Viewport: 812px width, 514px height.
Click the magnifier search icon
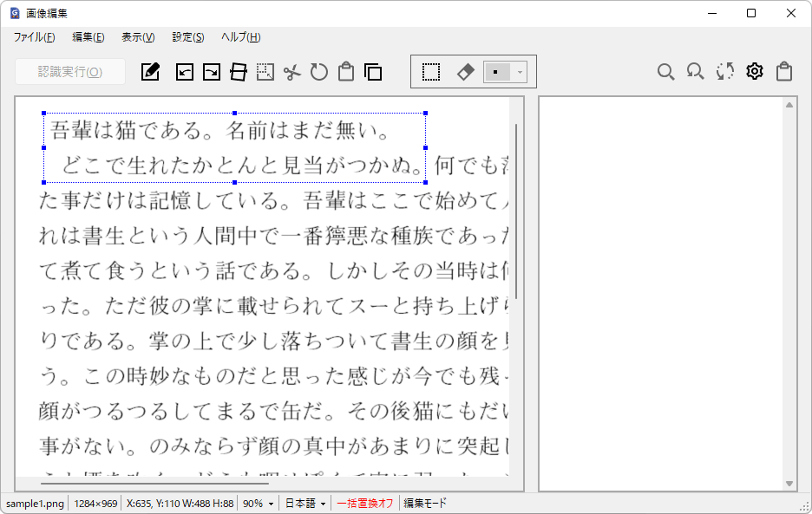[x=666, y=71]
